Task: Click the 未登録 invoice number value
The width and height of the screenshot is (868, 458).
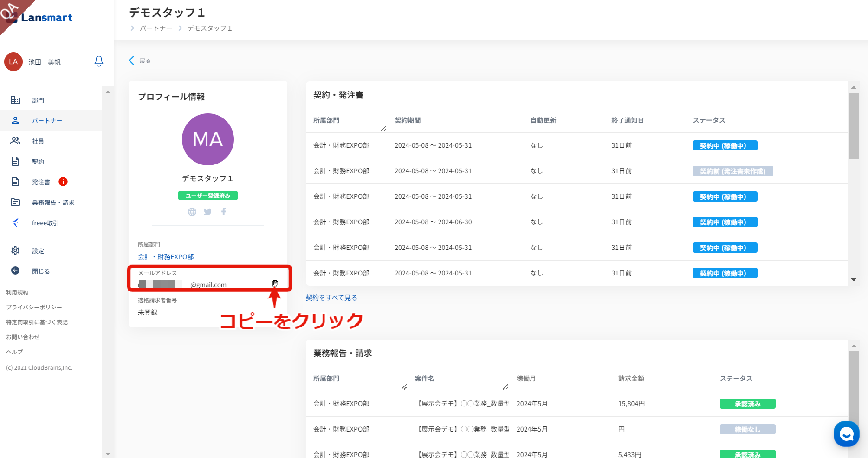Action: (148, 313)
